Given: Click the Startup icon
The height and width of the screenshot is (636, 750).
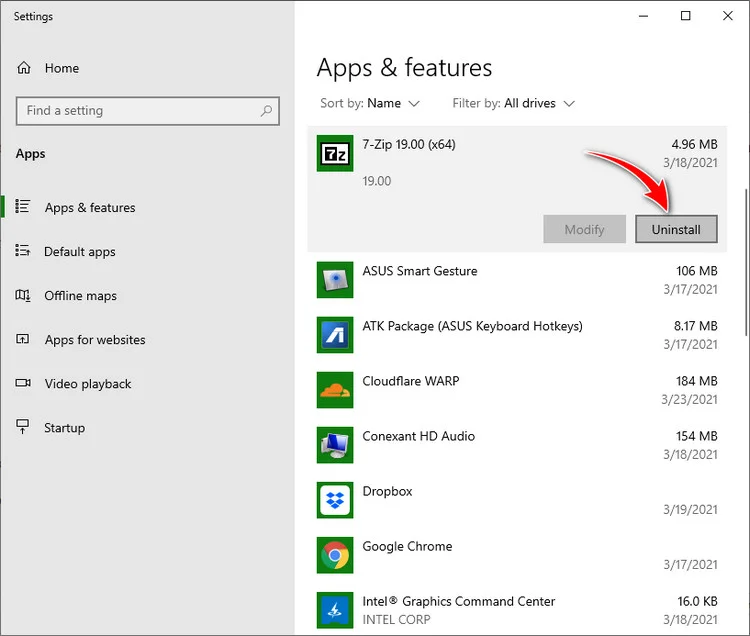Looking at the screenshot, I should 22,427.
